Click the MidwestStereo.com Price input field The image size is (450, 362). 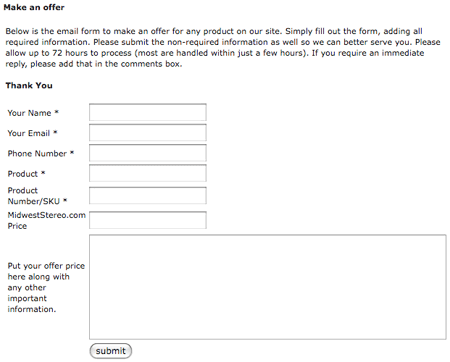click(148, 220)
